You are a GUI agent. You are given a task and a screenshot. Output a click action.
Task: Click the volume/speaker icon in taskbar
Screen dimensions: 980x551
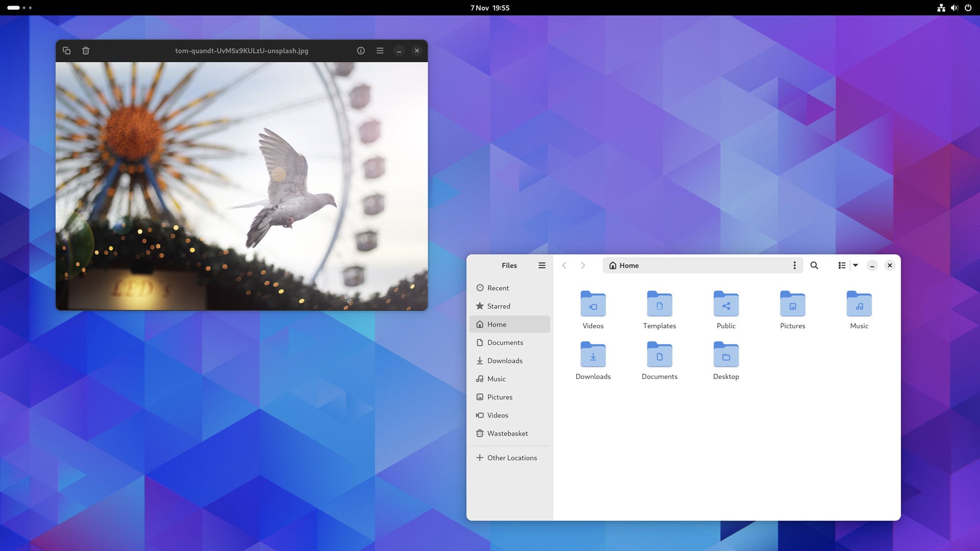pos(954,8)
